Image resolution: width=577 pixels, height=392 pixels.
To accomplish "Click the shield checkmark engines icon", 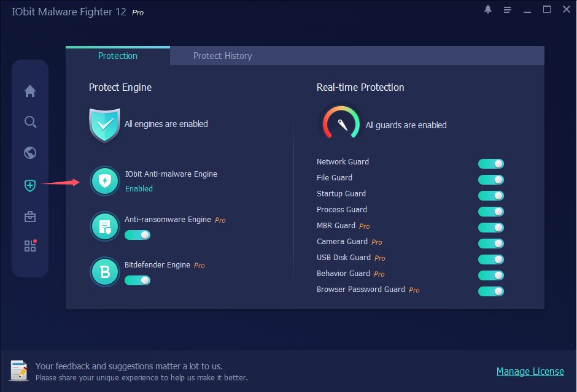I will click(x=104, y=125).
